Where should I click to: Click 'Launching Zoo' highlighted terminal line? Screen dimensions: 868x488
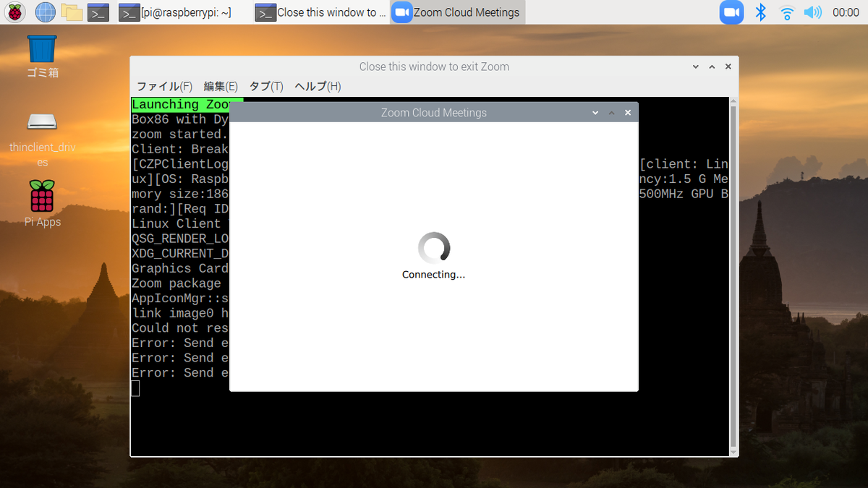click(x=181, y=105)
